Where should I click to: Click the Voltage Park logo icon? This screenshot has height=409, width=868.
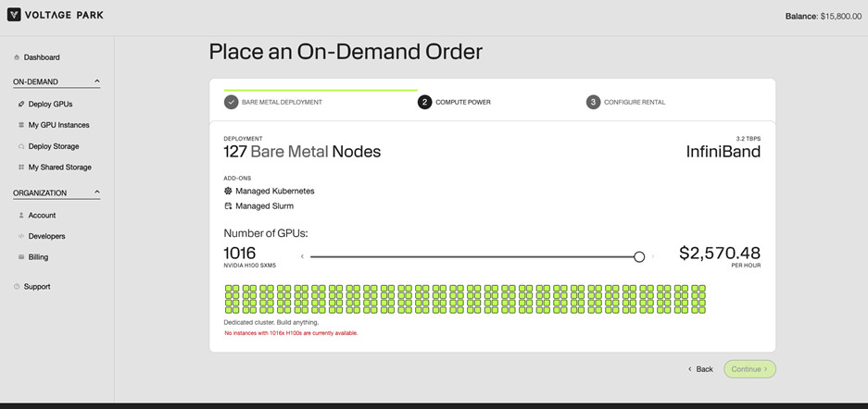(14, 15)
